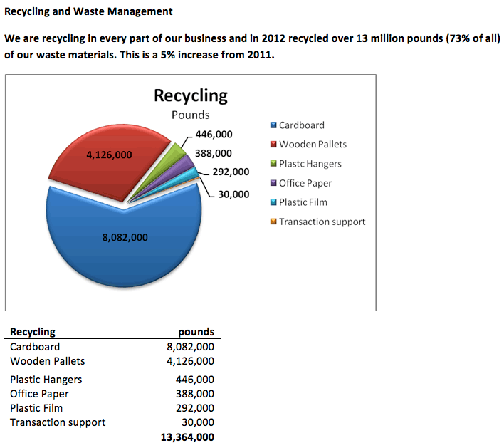Click the '30,000' pie data label
Image resolution: width=504 pixels, height=448 pixels.
point(233,194)
